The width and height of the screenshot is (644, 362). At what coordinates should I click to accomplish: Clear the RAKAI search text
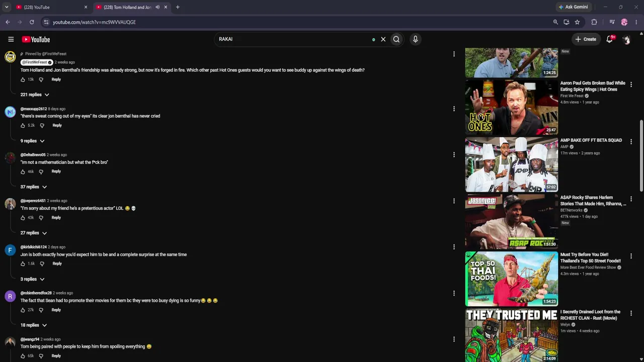[383, 39]
